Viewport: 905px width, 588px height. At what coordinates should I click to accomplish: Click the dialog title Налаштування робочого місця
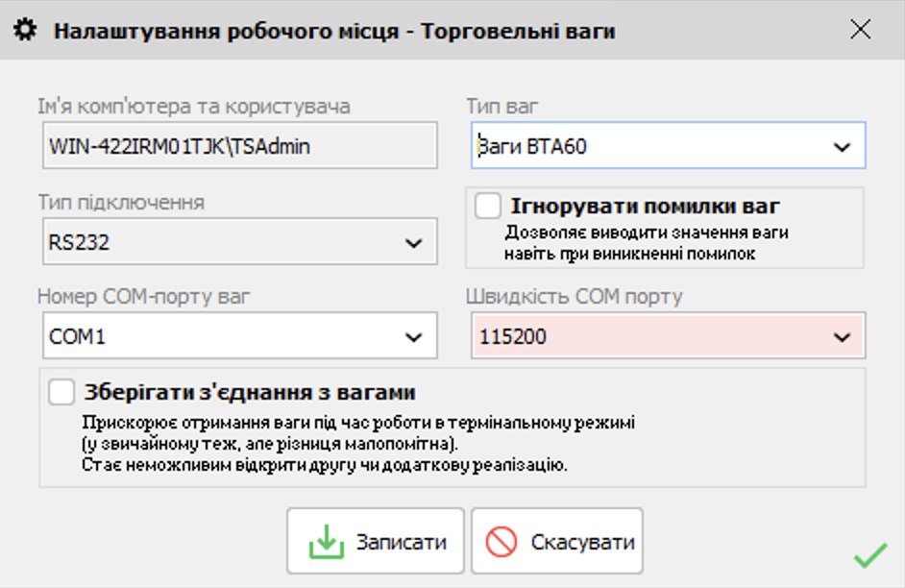226,31
